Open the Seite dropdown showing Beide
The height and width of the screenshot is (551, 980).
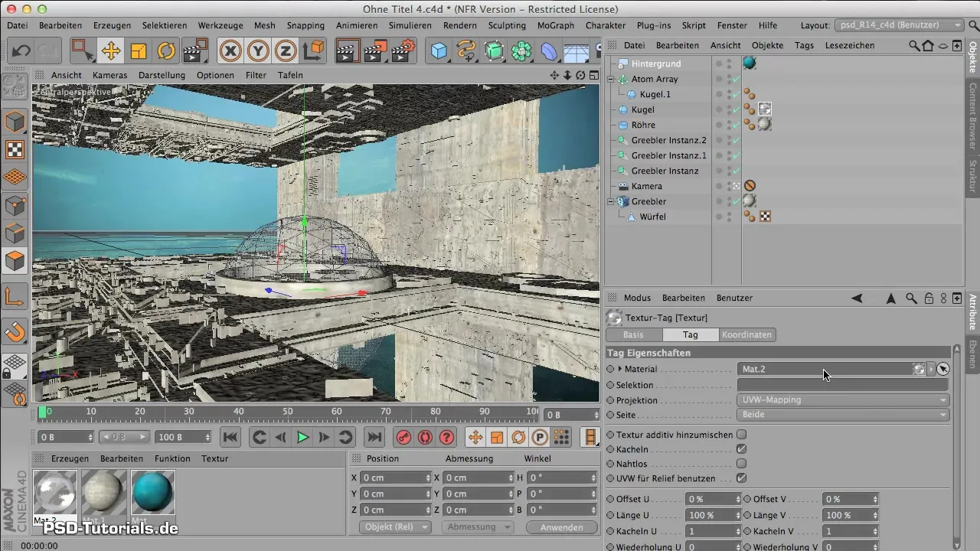coord(843,415)
